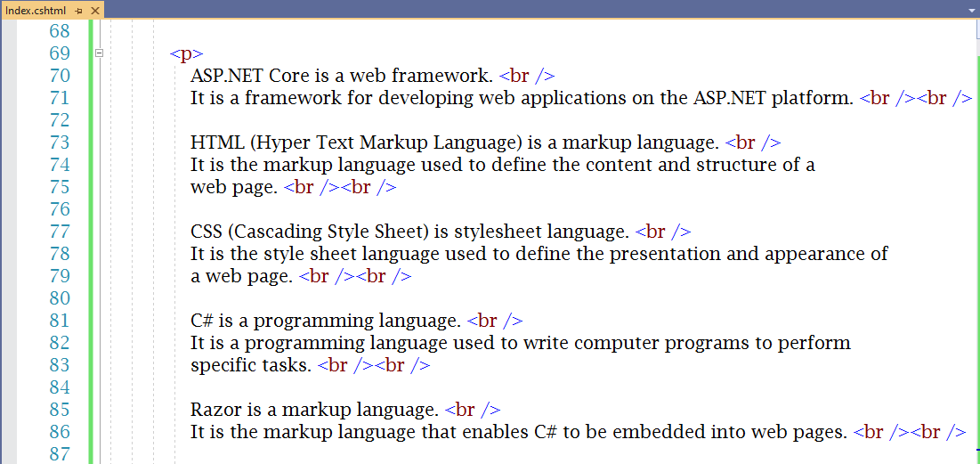This screenshot has width=980, height=464.
Task: Click line number 70
Action: tap(60, 76)
